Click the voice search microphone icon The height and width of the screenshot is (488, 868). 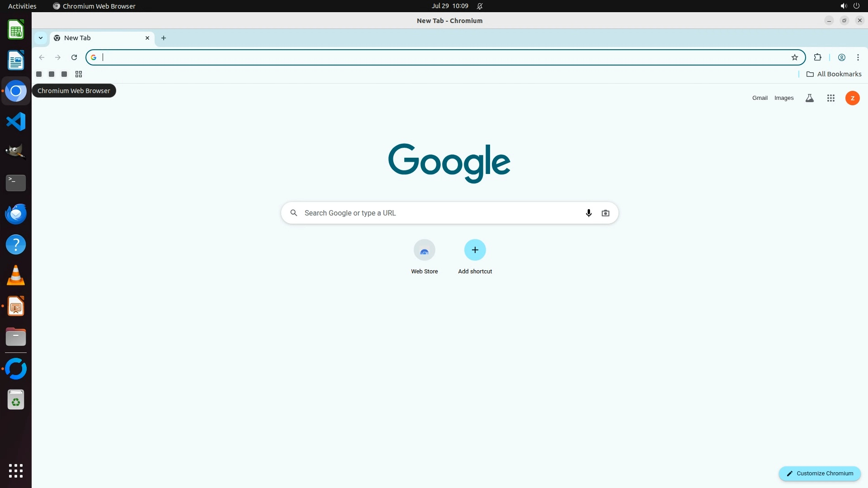[x=589, y=213]
